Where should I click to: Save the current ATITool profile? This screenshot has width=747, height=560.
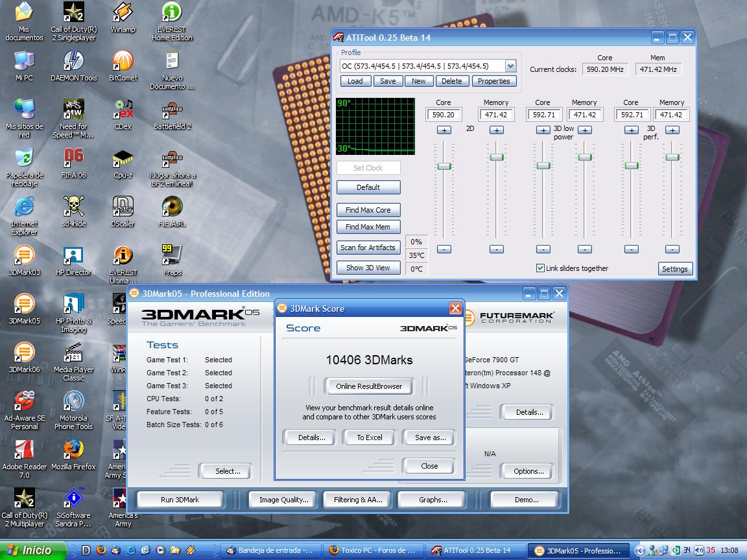pyautogui.click(x=388, y=81)
